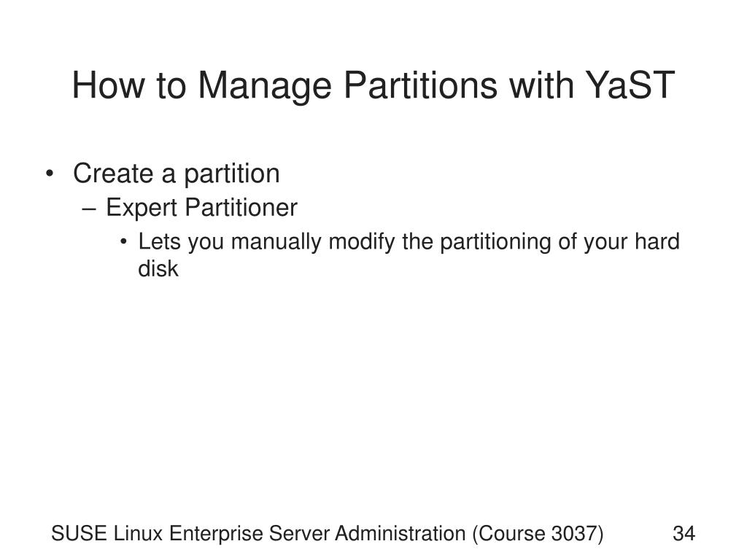Screen dimensions: 747x560
Task: Click the word 'Partitions' in the title
Action: (421, 85)
